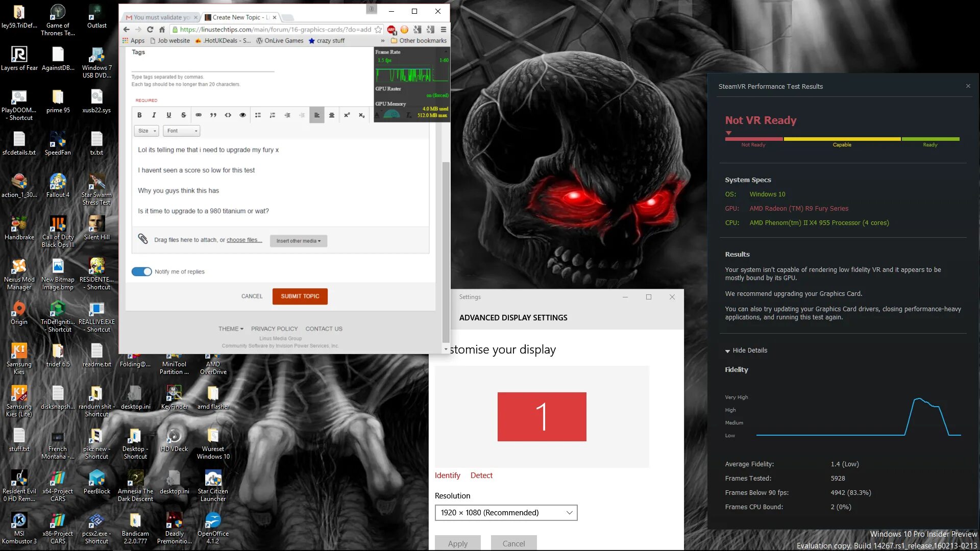
Task: Open the Fallout 4 desktop icon
Action: click(58, 186)
